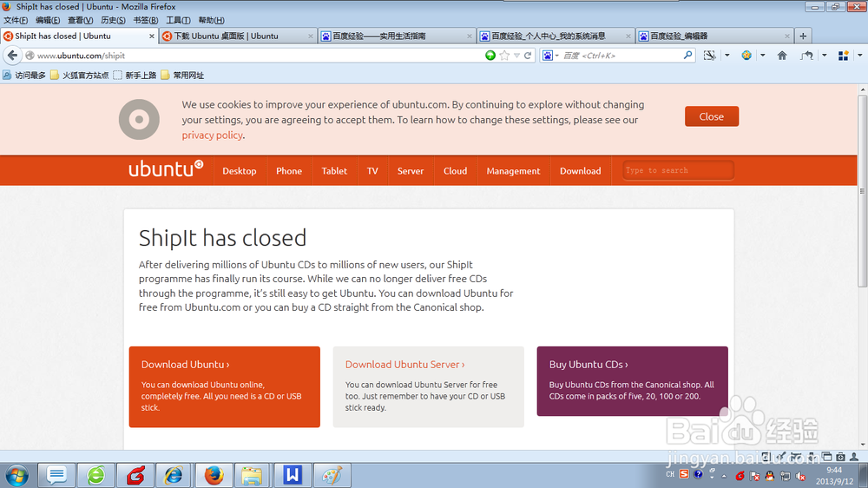Open dropdown next to the star badge icon
The image size is (868, 488).
(762, 56)
